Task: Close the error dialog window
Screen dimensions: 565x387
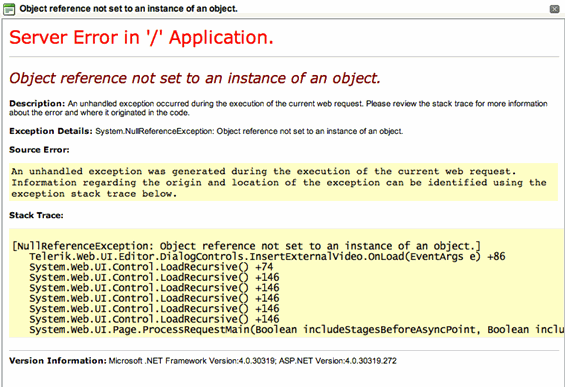Action: [x=554, y=9]
